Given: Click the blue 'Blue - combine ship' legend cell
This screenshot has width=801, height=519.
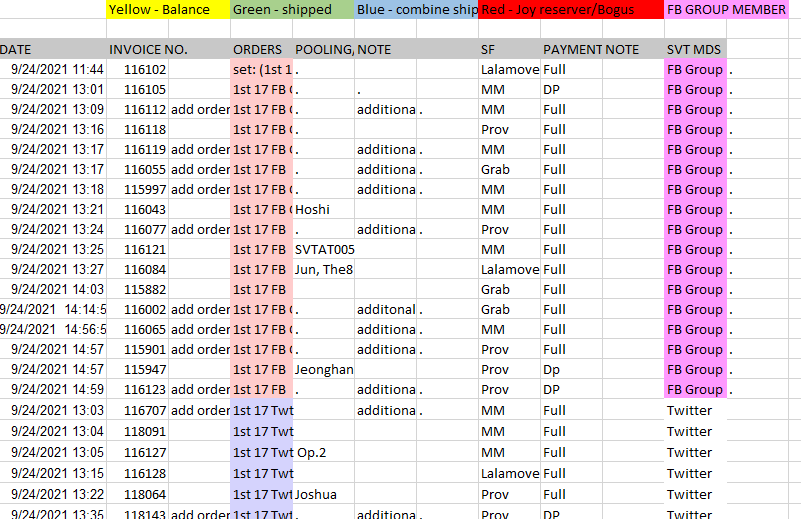Looking at the screenshot, I should point(416,10).
